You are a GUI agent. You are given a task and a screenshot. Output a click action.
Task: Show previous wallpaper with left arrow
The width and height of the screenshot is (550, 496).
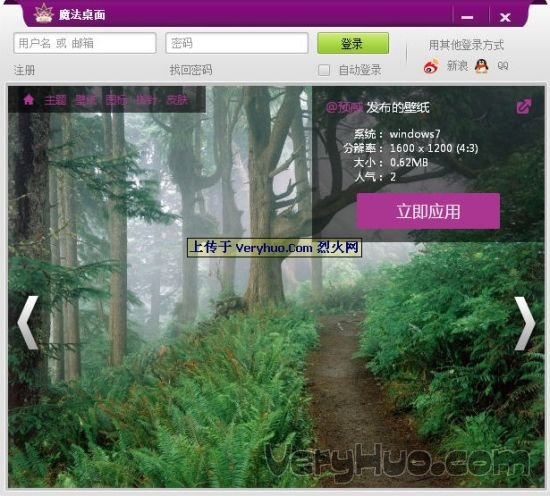(28, 323)
